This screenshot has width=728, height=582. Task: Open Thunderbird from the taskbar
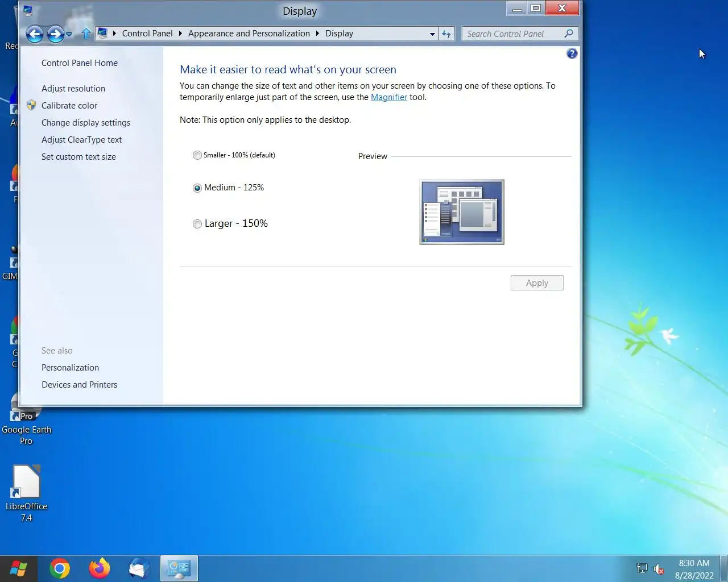tap(139, 568)
